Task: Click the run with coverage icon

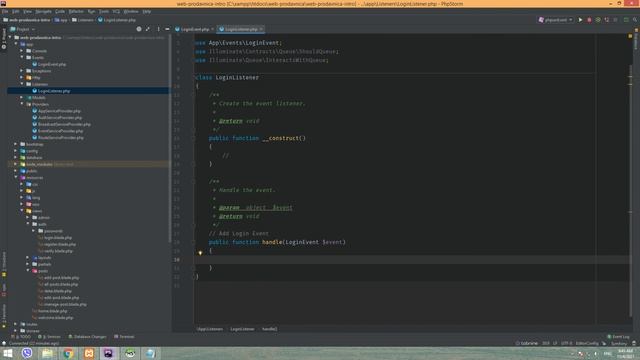Action: tap(598, 20)
